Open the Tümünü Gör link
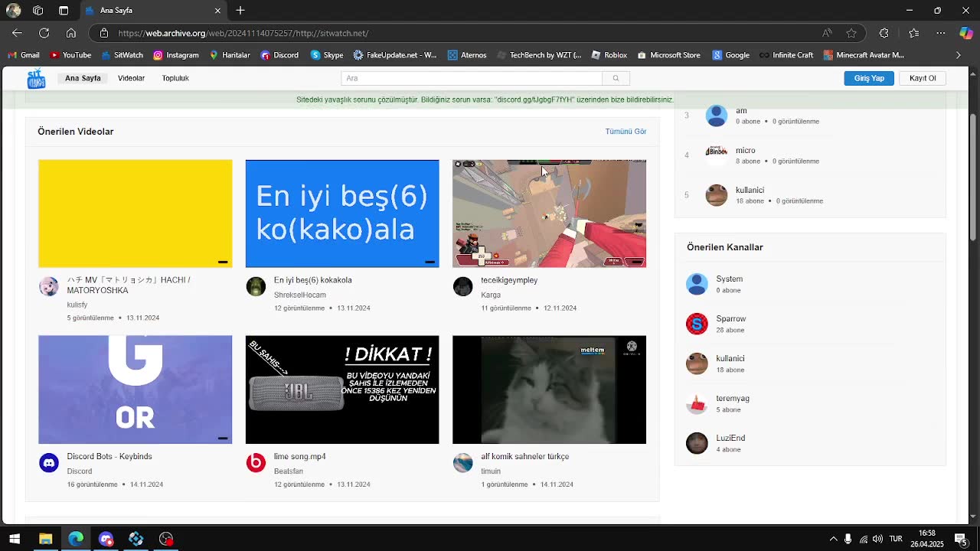 [626, 131]
